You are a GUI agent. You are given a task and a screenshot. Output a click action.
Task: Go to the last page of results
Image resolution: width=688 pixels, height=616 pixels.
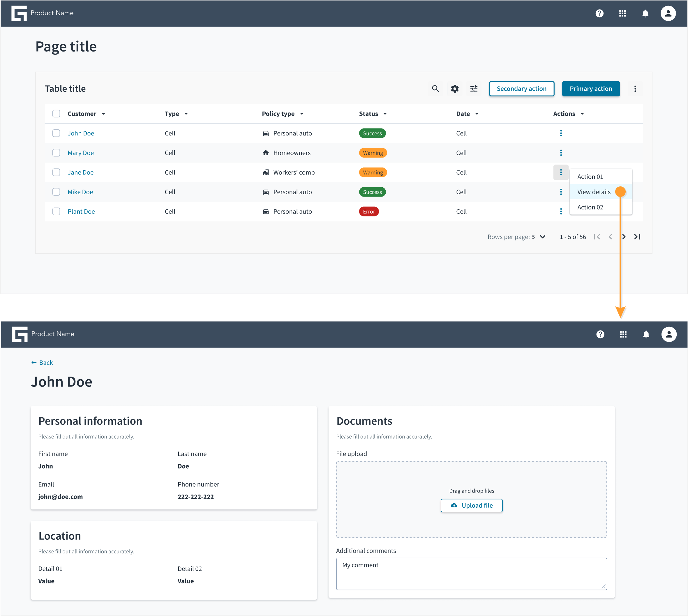pyautogui.click(x=637, y=236)
